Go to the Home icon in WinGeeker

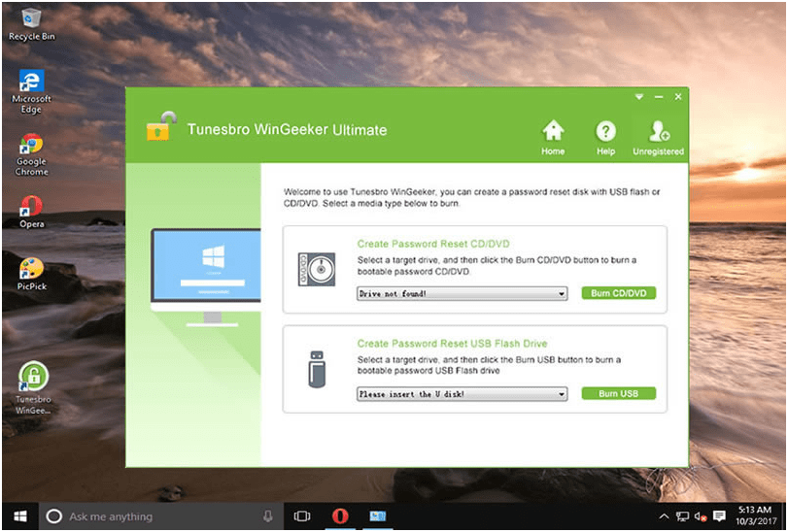[x=553, y=131]
